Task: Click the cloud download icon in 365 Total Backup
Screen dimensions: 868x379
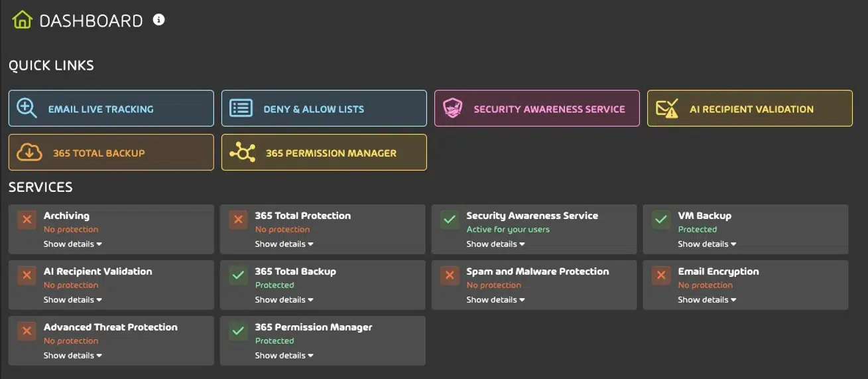Action: point(29,152)
